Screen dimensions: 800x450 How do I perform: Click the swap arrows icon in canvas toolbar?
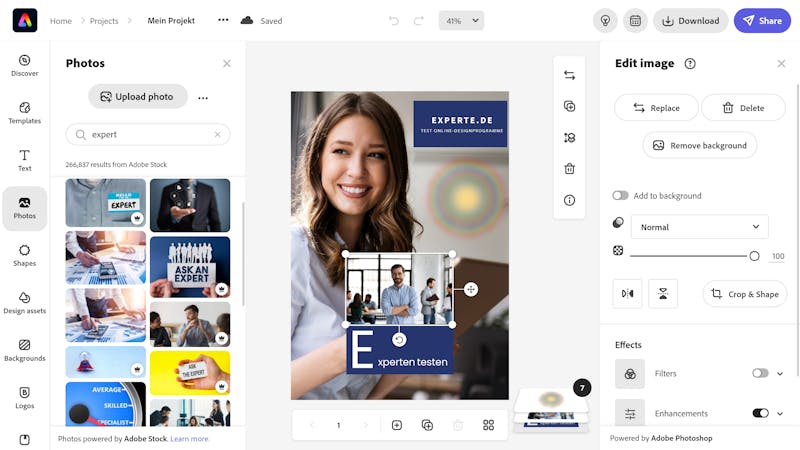569,76
